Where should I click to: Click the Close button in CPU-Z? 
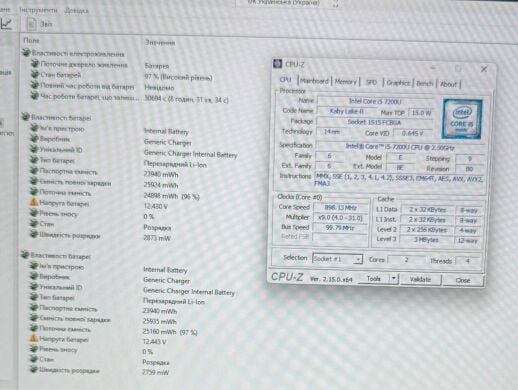[x=463, y=280]
